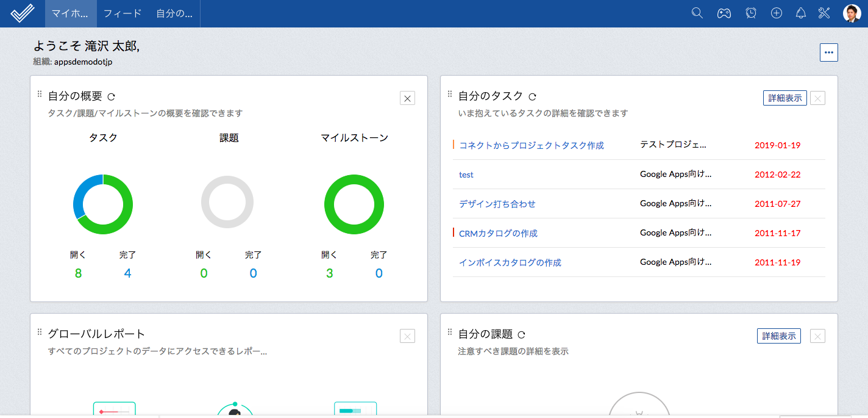Switch to the マイホ… tab
This screenshot has width=868, height=418.
coord(71,13)
